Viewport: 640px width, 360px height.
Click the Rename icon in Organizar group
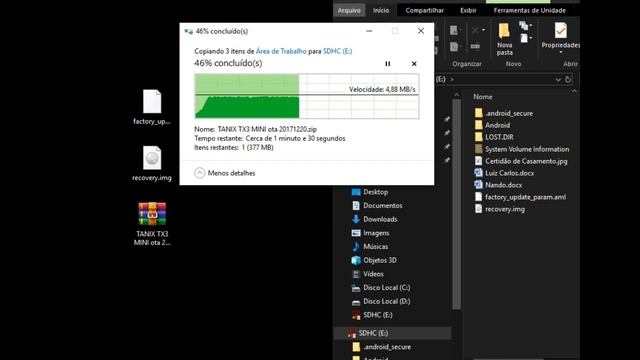pos(475,47)
